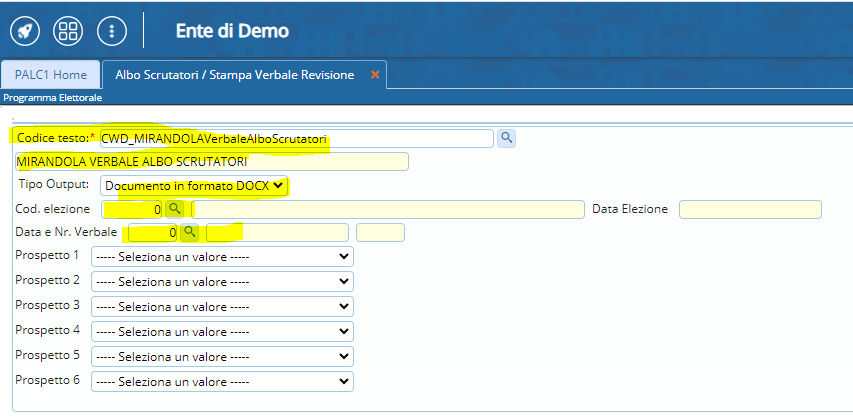Viewport: 853px width, 419px height.
Task: Open the three-dots options icon
Action: pos(112,30)
